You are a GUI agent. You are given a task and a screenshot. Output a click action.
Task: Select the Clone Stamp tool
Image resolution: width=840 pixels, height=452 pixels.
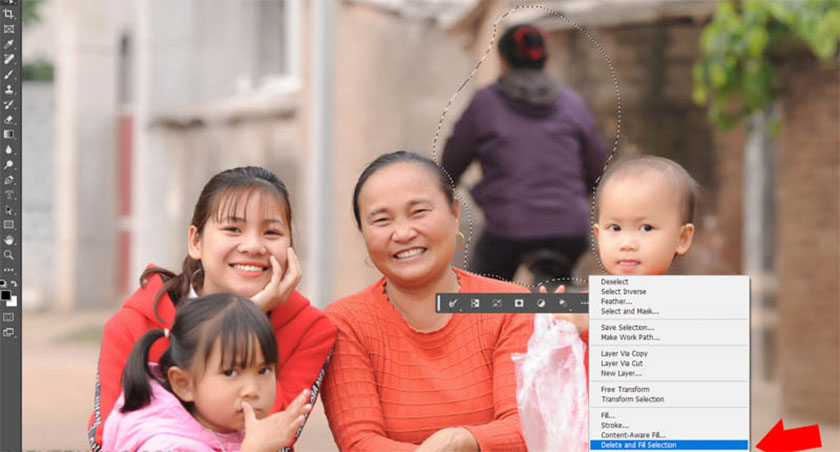pyautogui.click(x=9, y=89)
